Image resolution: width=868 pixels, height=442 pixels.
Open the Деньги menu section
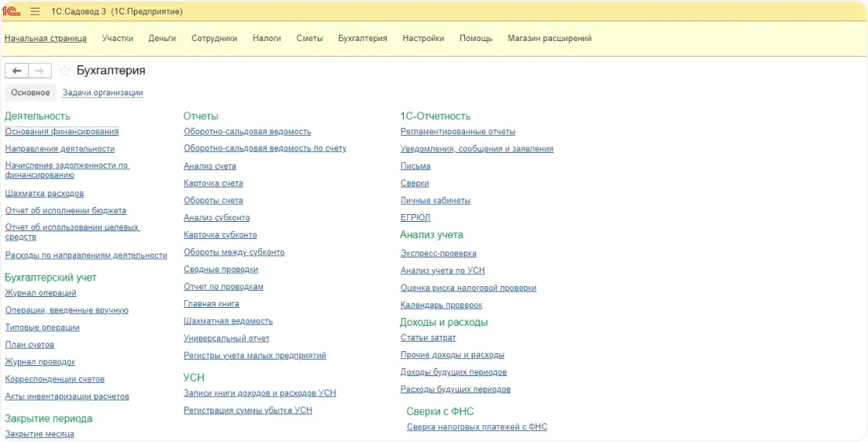pos(162,38)
